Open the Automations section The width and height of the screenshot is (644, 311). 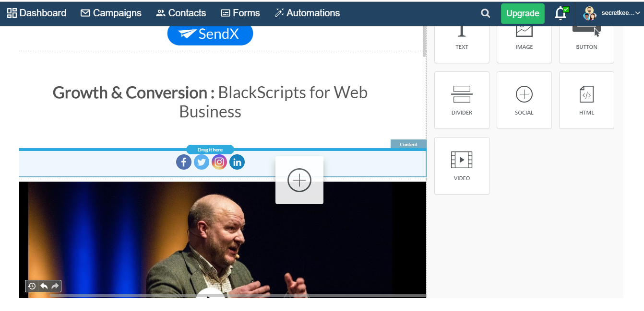click(307, 13)
